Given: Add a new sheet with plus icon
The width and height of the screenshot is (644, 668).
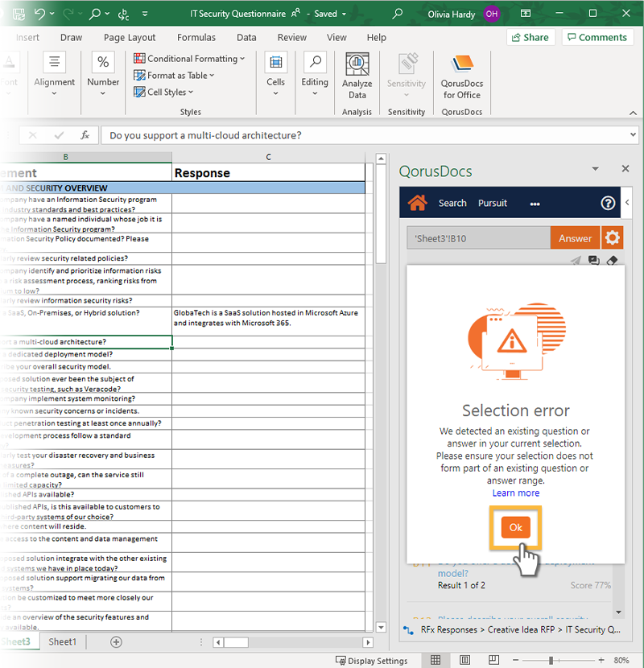Looking at the screenshot, I should coord(116,642).
